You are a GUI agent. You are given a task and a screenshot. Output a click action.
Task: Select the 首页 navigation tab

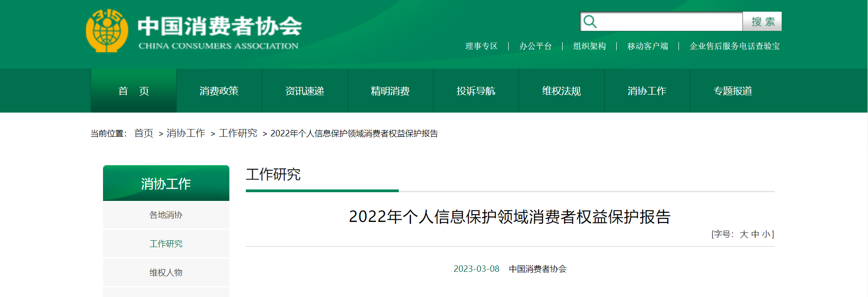pos(134,91)
